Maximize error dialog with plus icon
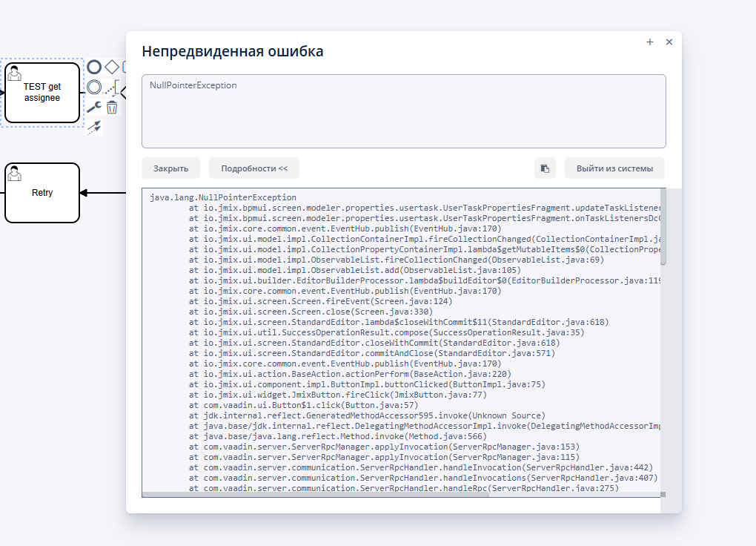The height and width of the screenshot is (546, 756). [650, 42]
